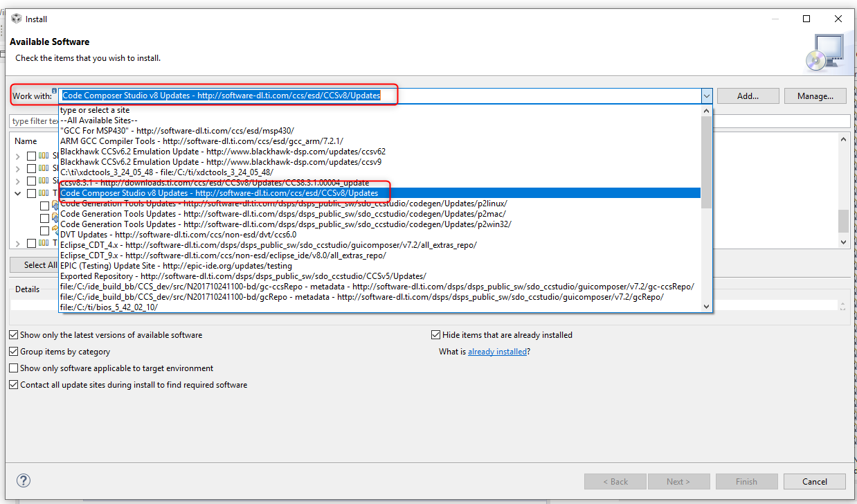Image resolution: width=857 pixels, height=504 pixels.
Task: Click the info badge beside Work with label
Action: (x=54, y=90)
